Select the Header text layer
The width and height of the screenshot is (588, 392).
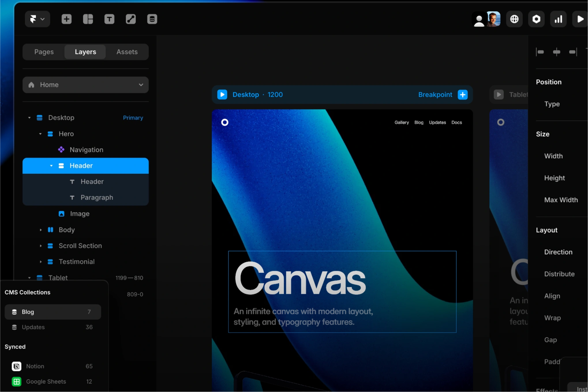tap(85, 182)
